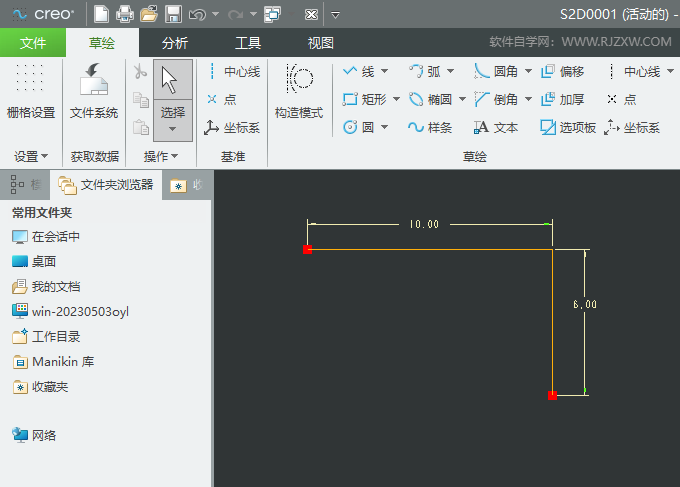The height and width of the screenshot is (487, 680).
Task: Click the Print icon in quick access toolbar
Action: click(x=125, y=14)
